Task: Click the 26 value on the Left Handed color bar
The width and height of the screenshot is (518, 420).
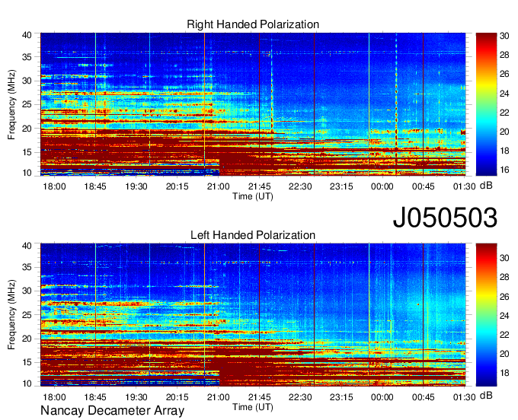Action: [504, 297]
